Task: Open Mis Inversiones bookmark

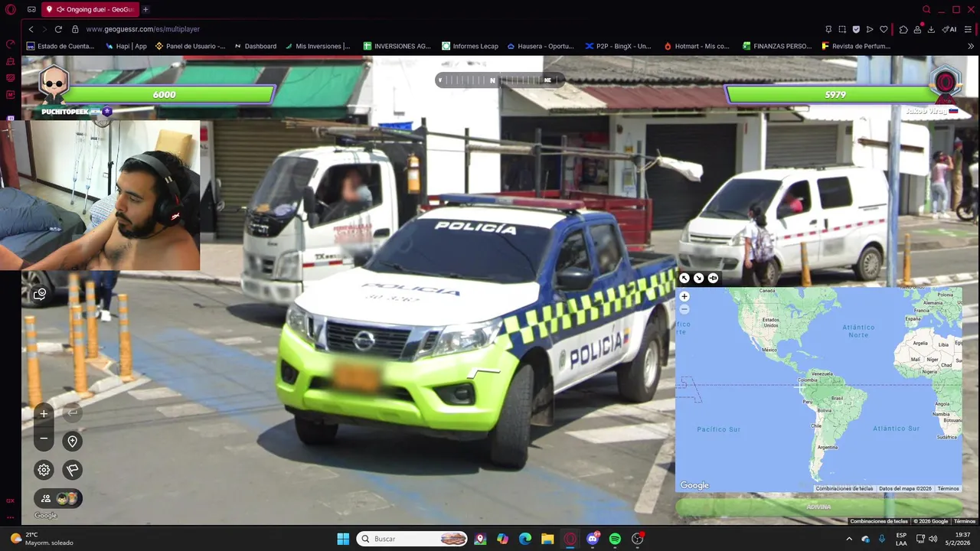Action: (x=318, y=46)
